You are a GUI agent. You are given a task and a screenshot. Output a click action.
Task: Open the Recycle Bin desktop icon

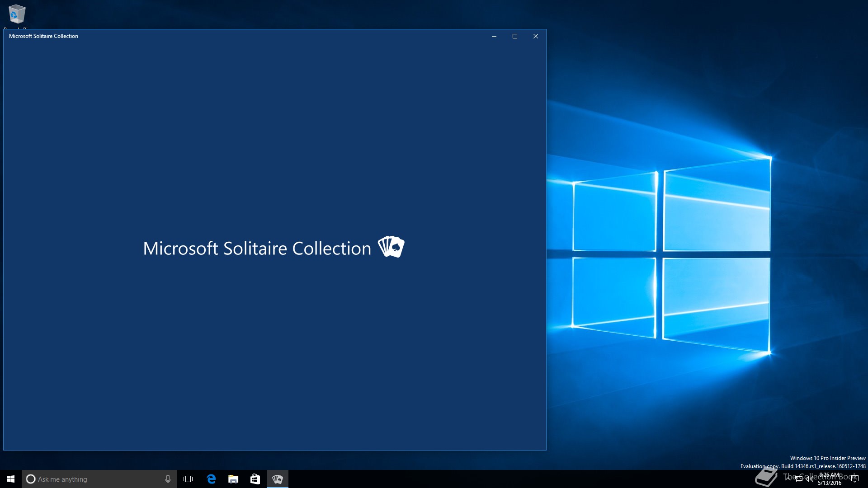pyautogui.click(x=17, y=14)
